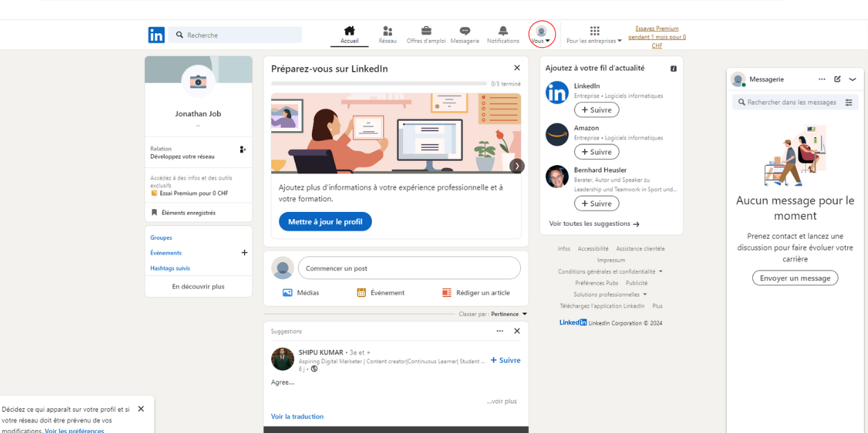Open Messagerie speech bubble in navbar
The image size is (868, 433).
tap(465, 31)
